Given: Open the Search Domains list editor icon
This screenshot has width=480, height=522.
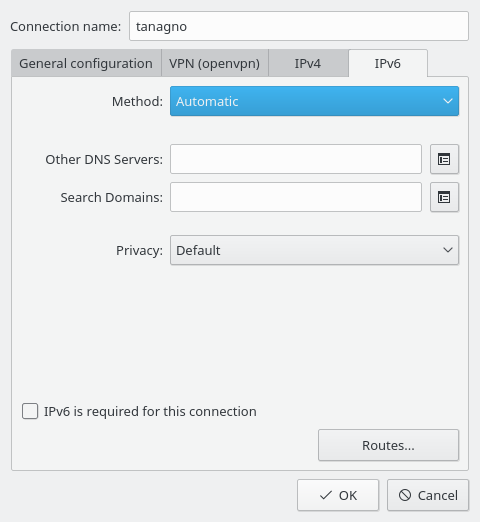Looking at the screenshot, I should click(x=444, y=197).
